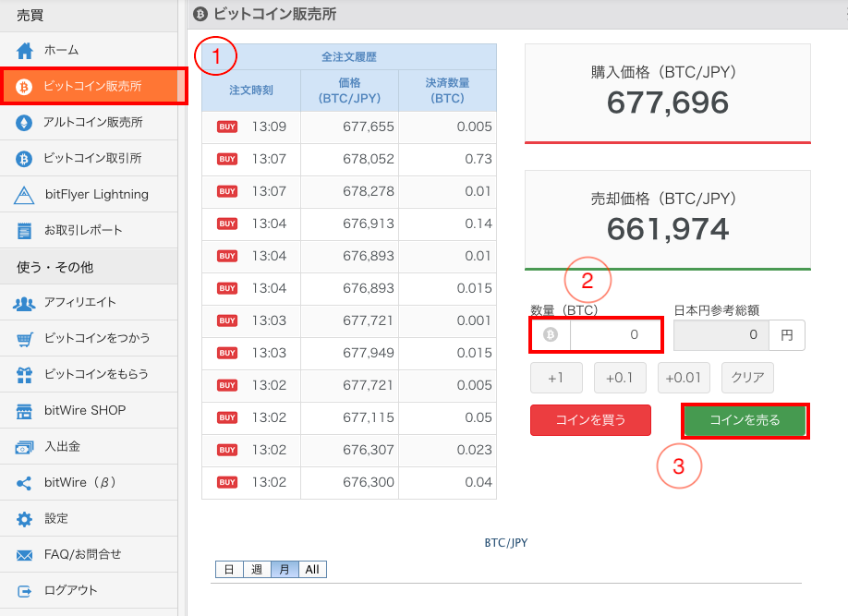This screenshot has height=616, width=848.
Task: Click the share icon for bitWire (β)
Action: [24, 483]
